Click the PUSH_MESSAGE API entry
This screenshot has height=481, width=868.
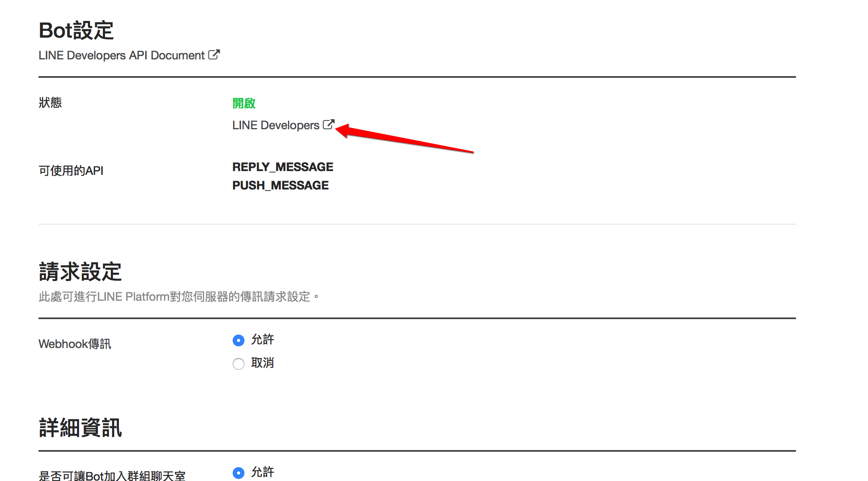point(280,185)
